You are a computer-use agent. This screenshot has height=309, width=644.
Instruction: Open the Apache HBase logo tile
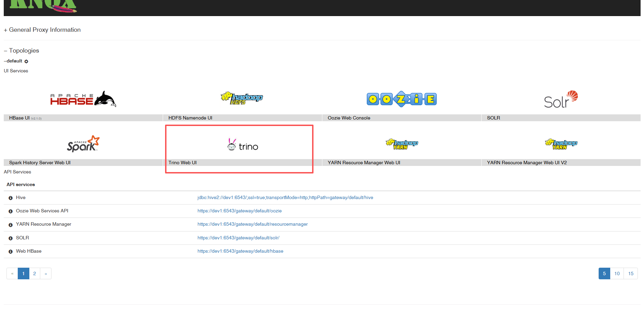coord(83,99)
